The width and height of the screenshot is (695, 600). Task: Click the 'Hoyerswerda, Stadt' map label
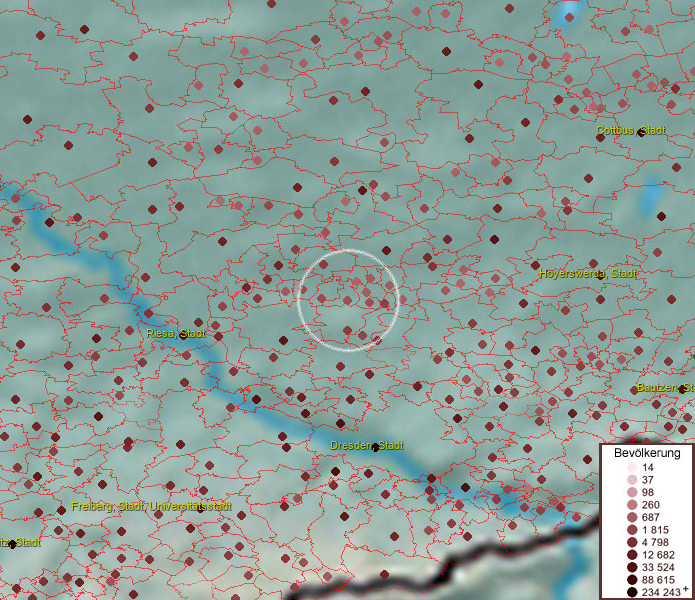pyautogui.click(x=588, y=273)
